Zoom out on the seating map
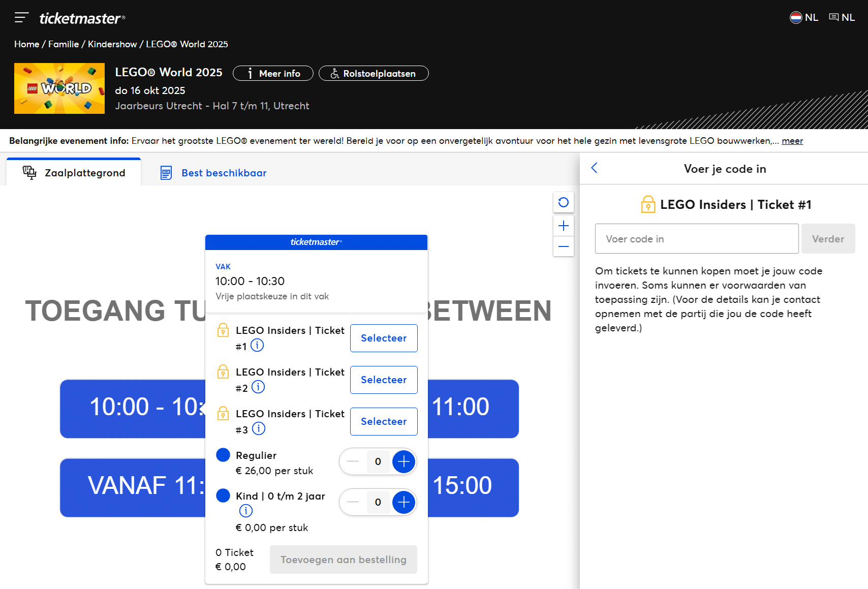This screenshot has height=589, width=868. click(564, 246)
